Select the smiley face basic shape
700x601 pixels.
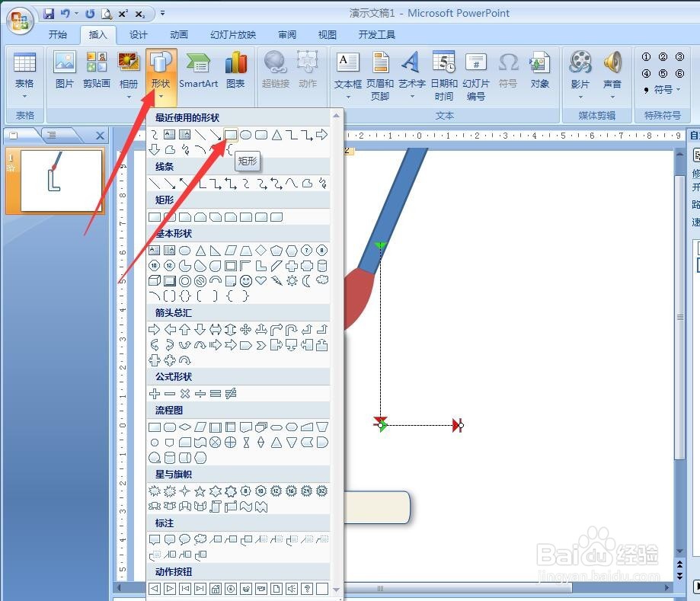[x=245, y=282]
